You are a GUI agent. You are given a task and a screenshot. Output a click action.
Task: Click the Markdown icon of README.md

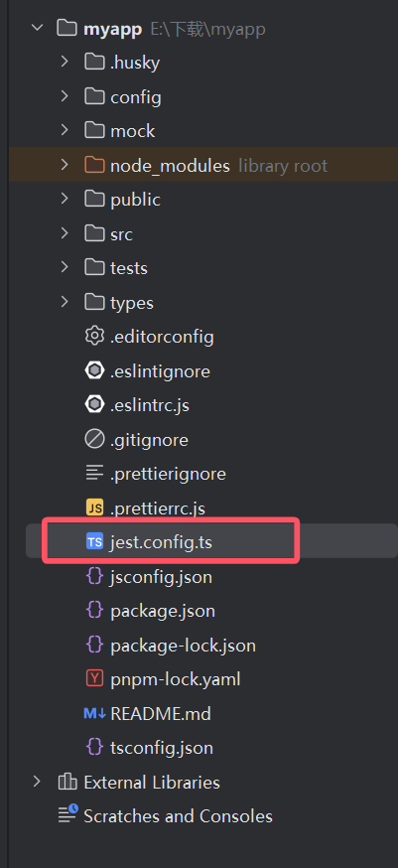point(94,713)
